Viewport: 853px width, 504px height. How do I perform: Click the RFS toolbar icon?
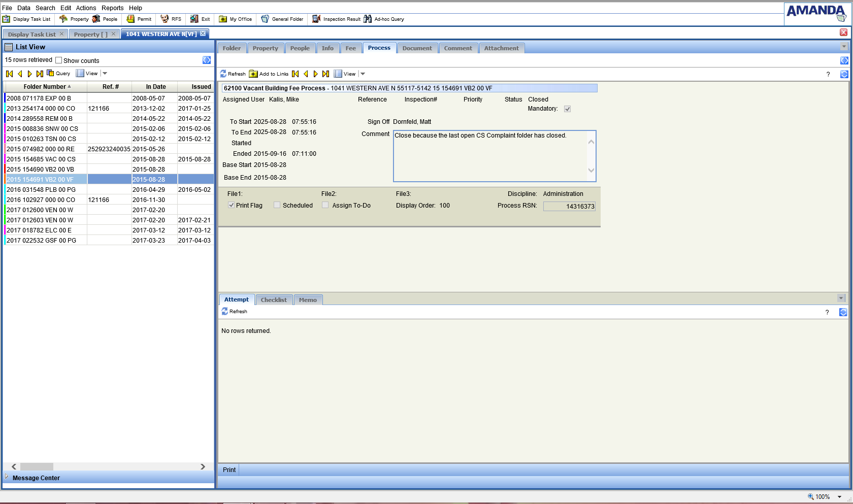165,19
